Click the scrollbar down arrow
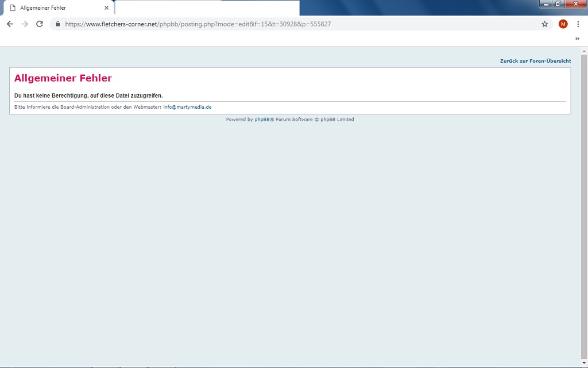This screenshot has height=368, width=588. [584, 363]
